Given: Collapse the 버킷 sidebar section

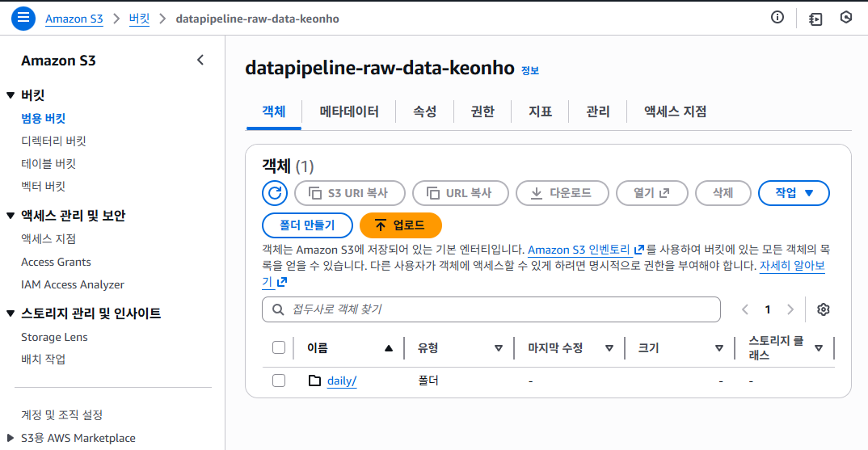Looking at the screenshot, I should pyautogui.click(x=11, y=95).
